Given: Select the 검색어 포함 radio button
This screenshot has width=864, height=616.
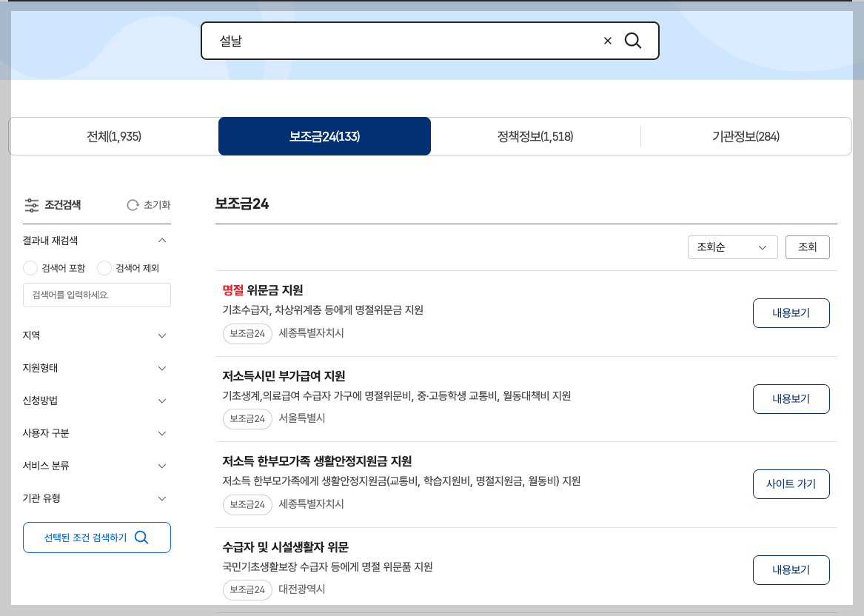Looking at the screenshot, I should point(30,268).
